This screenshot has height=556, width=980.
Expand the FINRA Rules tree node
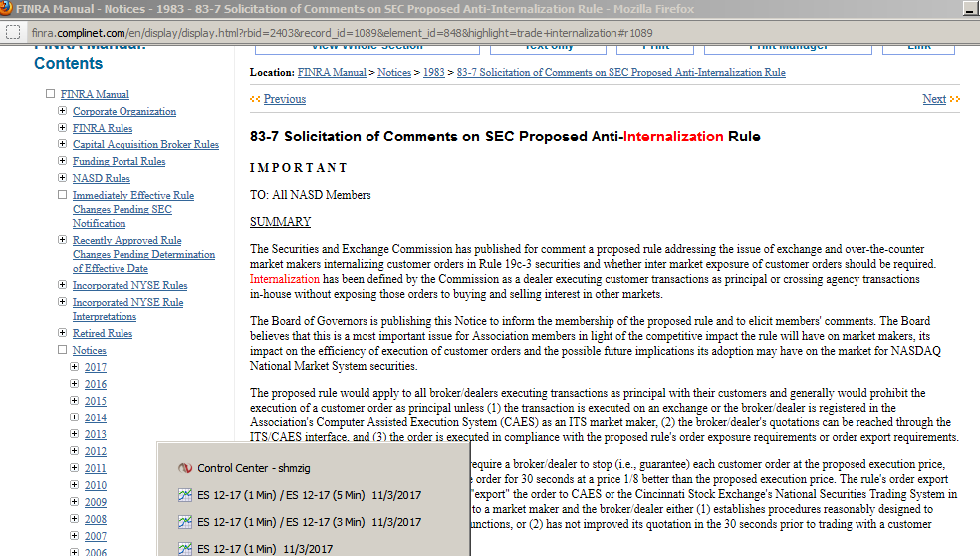point(62,127)
